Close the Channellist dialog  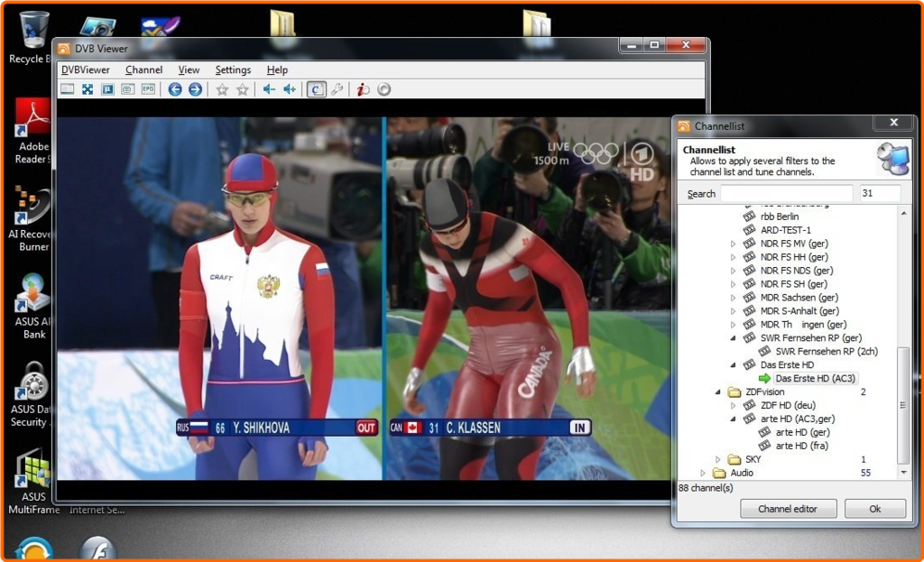click(894, 123)
